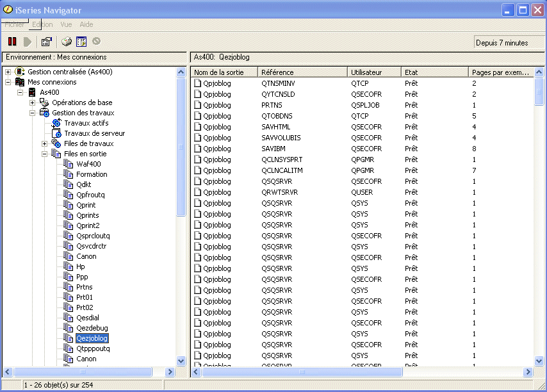Select the Qesdial queue in the tree

click(88, 318)
